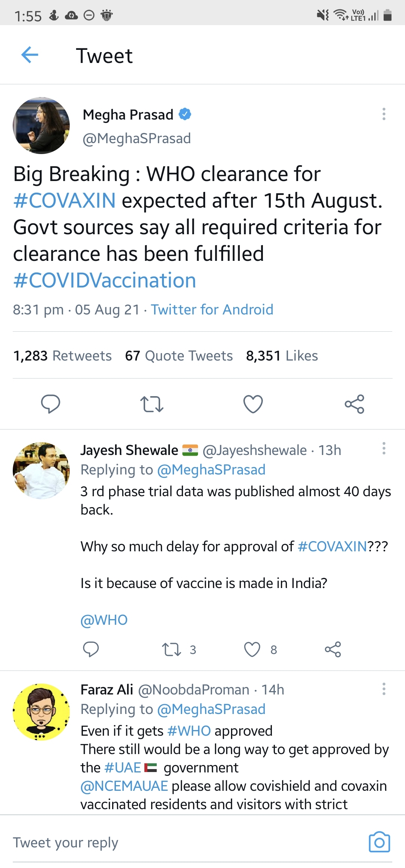Open Faraz Ali reply options menu

(x=384, y=689)
